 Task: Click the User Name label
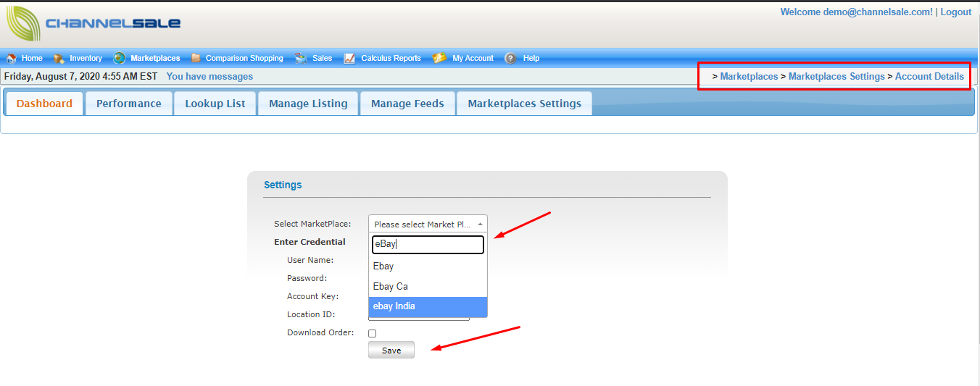point(310,260)
